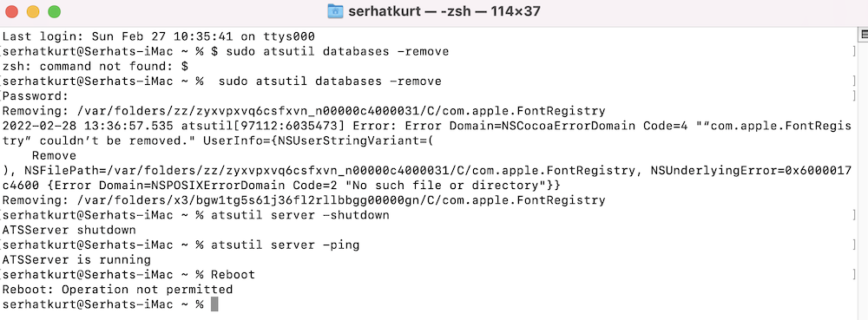Click the home folder icon in title bar
868x320 pixels.
click(x=335, y=11)
